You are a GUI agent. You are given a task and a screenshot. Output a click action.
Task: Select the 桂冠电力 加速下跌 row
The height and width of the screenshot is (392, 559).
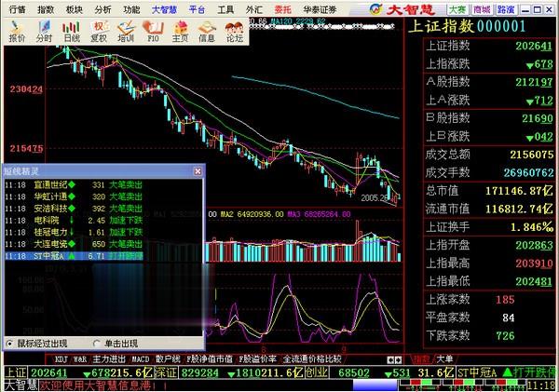click(74, 232)
